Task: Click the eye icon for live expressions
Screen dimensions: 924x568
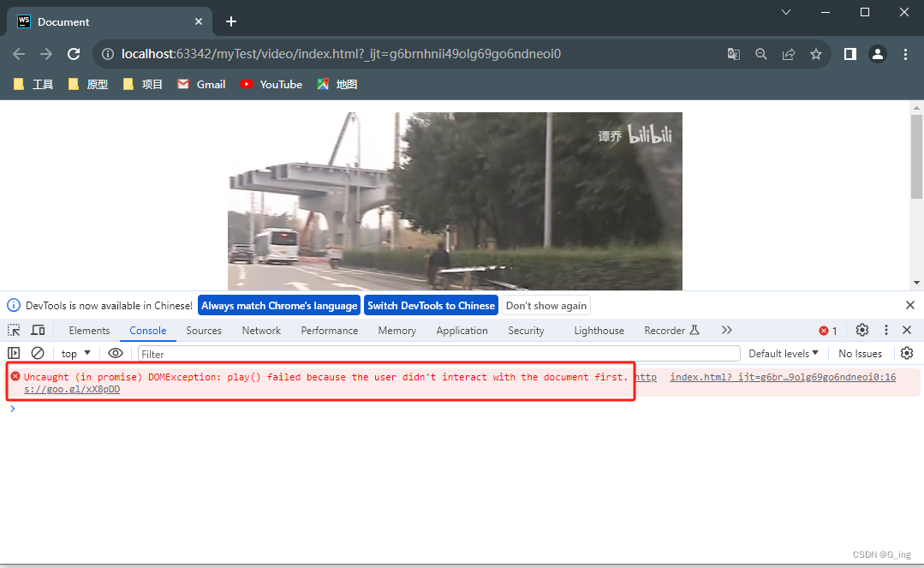Action: coord(116,353)
